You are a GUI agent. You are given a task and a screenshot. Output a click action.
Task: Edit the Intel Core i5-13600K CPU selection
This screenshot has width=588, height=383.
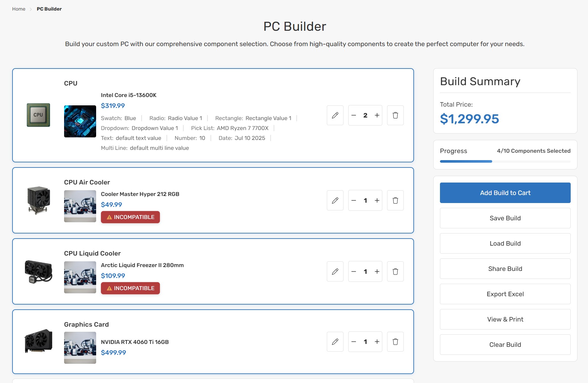point(335,115)
